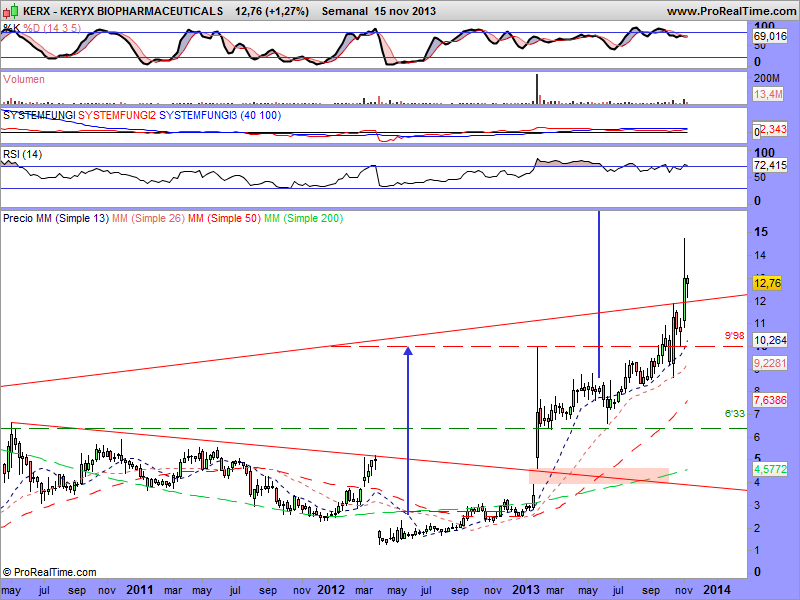Screen dimensions: 800x600
Task: Click the red "SYSTEMFUNGI2" indicator label
Action: click(117, 115)
